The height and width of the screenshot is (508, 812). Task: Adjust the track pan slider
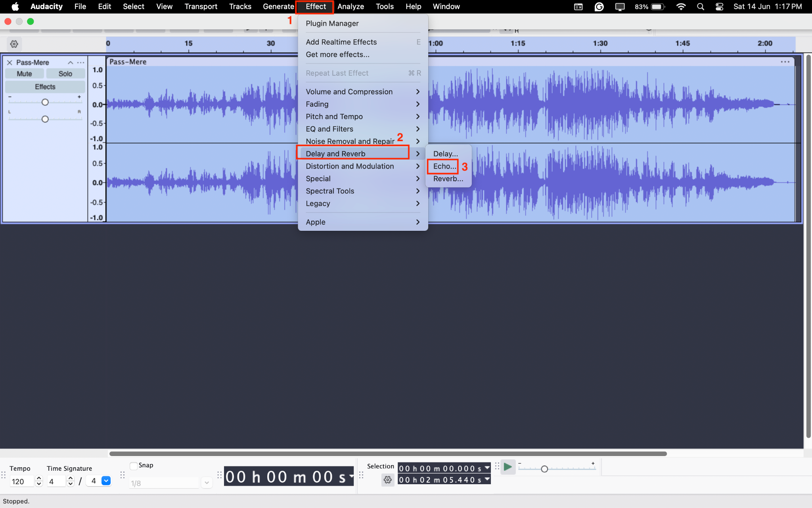point(45,119)
